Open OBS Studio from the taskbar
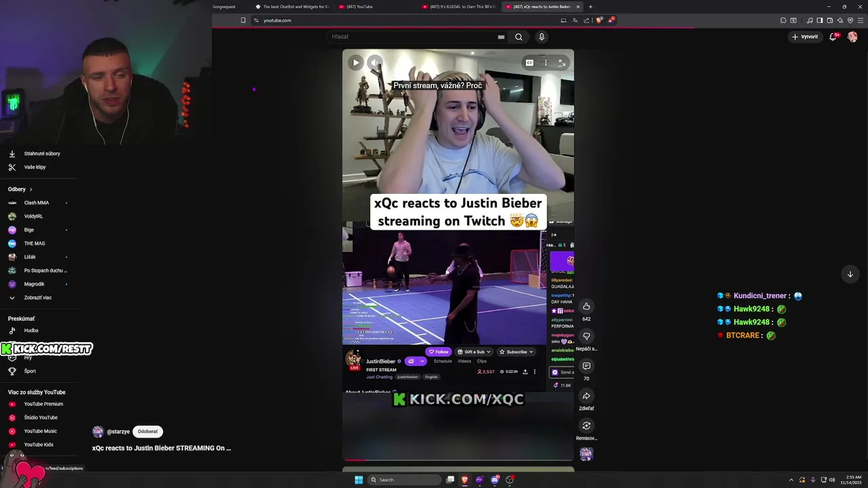The image size is (868, 488). (x=510, y=480)
